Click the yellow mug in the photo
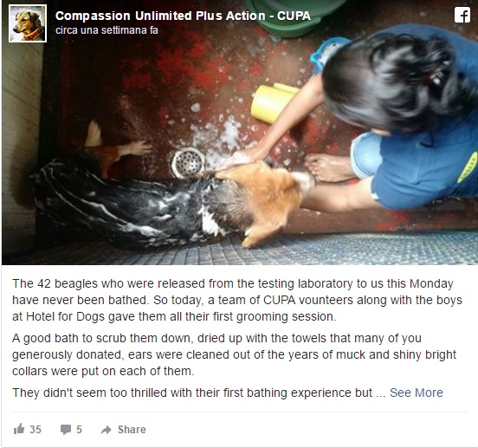478x448 pixels. pos(274,103)
